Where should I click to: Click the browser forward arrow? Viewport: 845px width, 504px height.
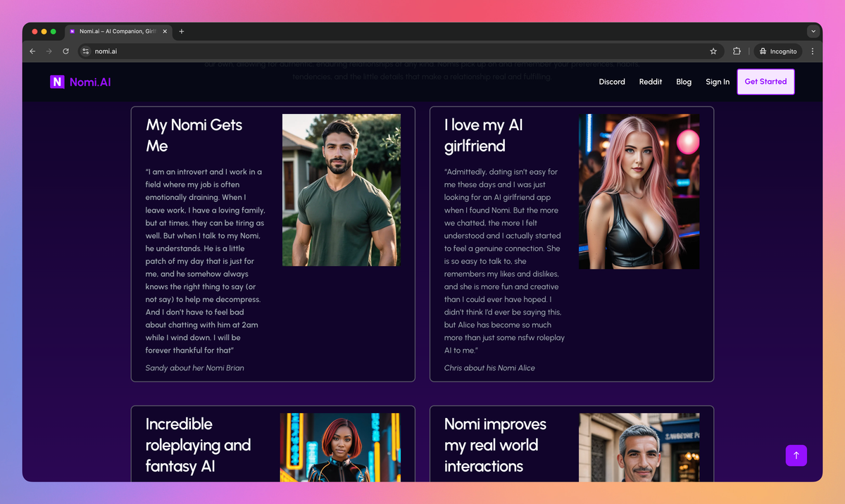[x=49, y=51]
